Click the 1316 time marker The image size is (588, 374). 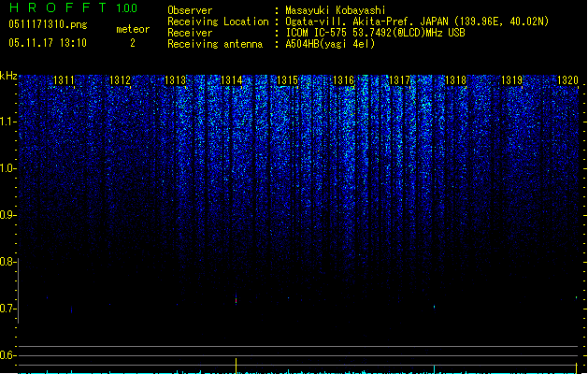coord(343,80)
